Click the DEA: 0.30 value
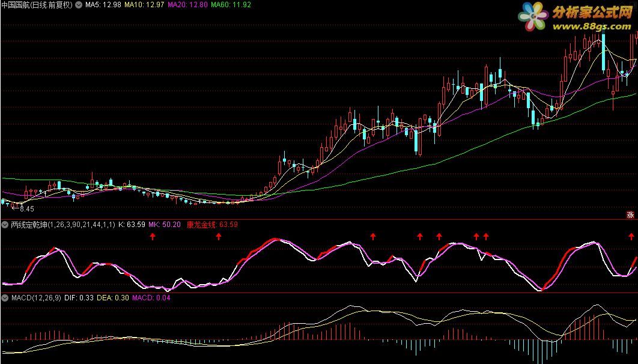The height and width of the screenshot is (364, 638). pos(113,298)
